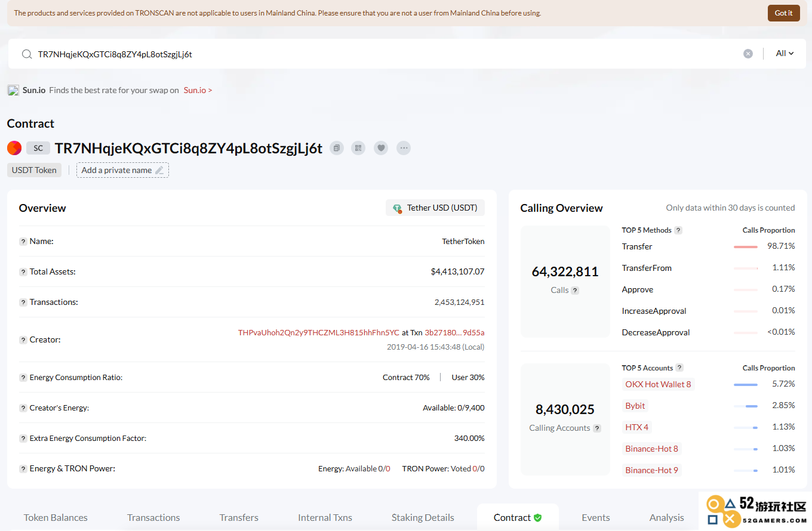Open OKX Hot Wallet 8 account

(x=658, y=384)
